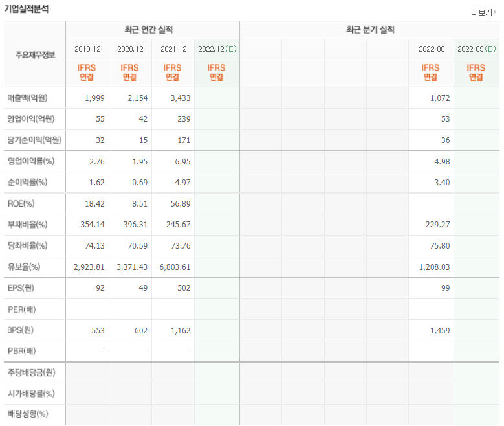Click the 영업이익률 value 6.95

click(182, 161)
